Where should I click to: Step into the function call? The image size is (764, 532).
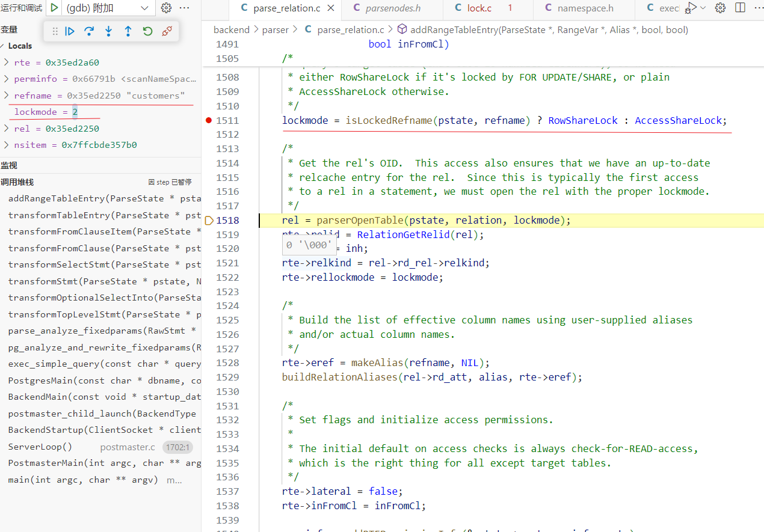click(109, 31)
